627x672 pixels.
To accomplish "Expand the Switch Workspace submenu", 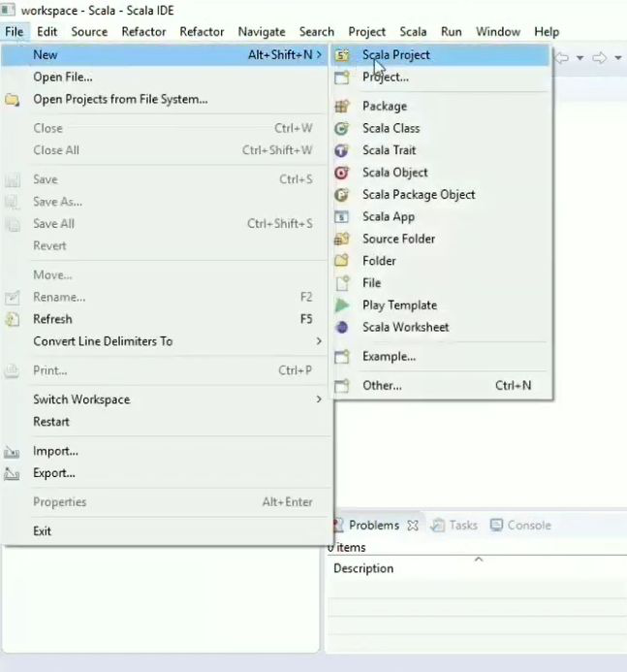I will (319, 400).
